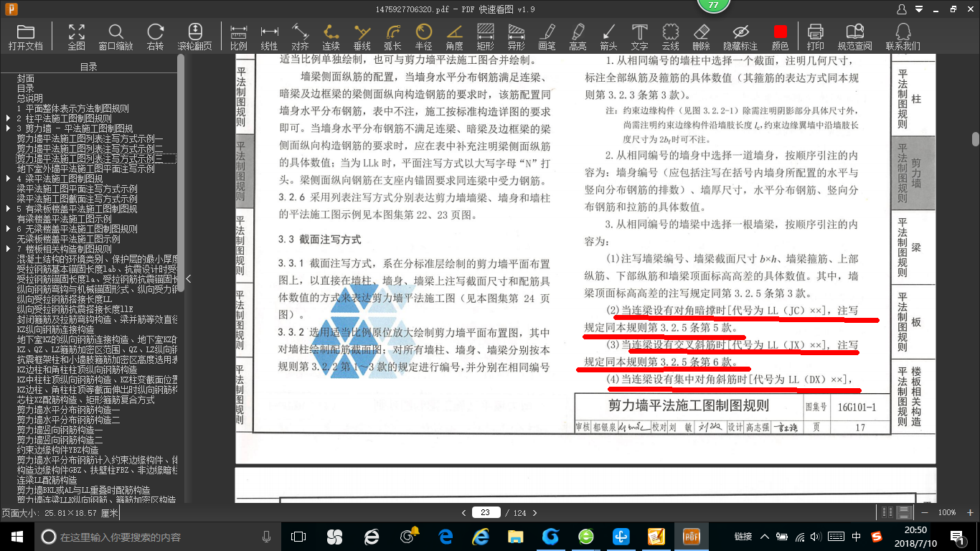Open File Explorer from the taskbar
The height and width of the screenshot is (551, 980).
(x=515, y=536)
